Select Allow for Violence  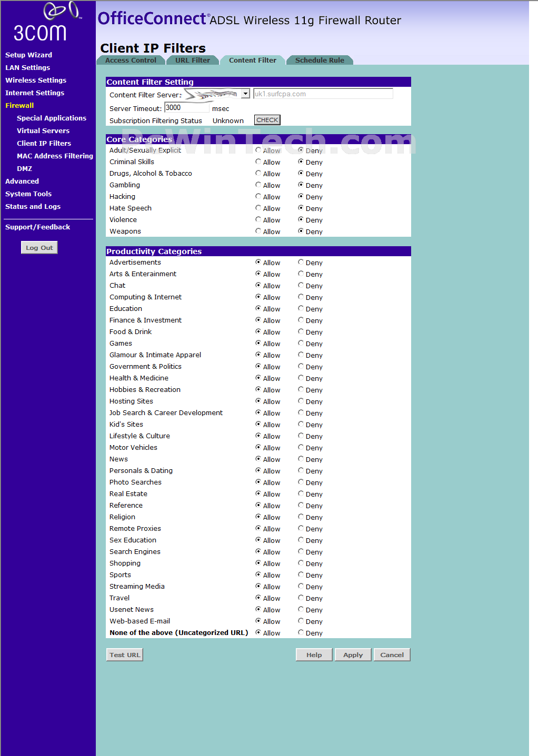(x=258, y=219)
